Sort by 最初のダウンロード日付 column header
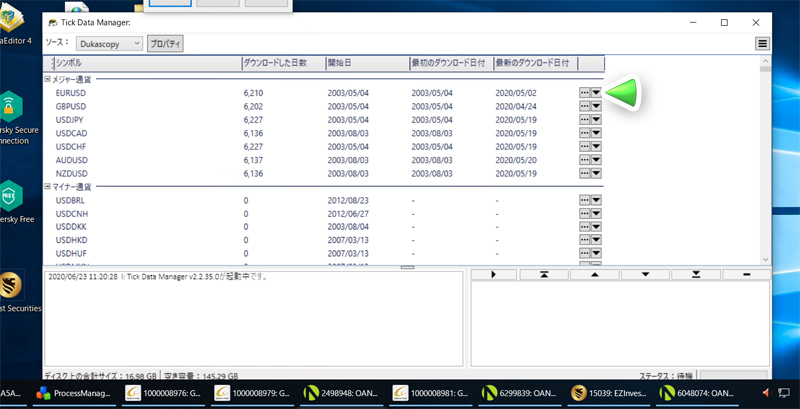 pos(452,63)
